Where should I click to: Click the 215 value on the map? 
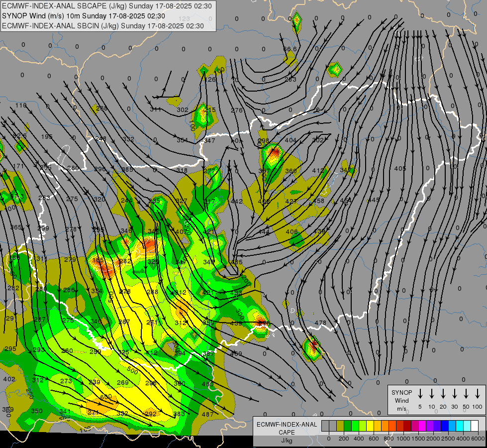point(209,110)
